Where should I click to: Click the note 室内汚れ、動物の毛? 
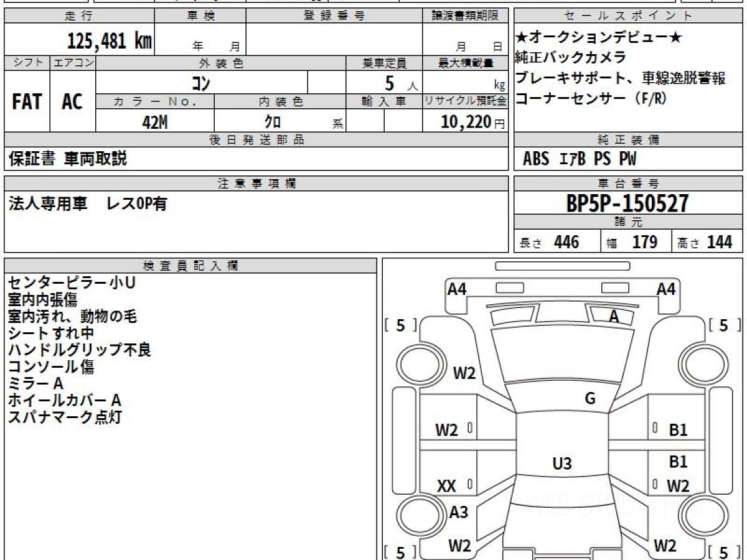tap(72, 317)
